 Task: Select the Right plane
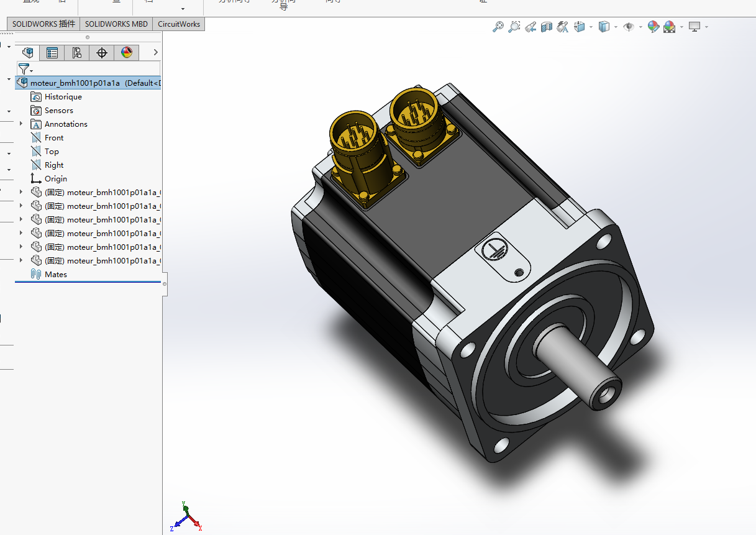[47, 165]
